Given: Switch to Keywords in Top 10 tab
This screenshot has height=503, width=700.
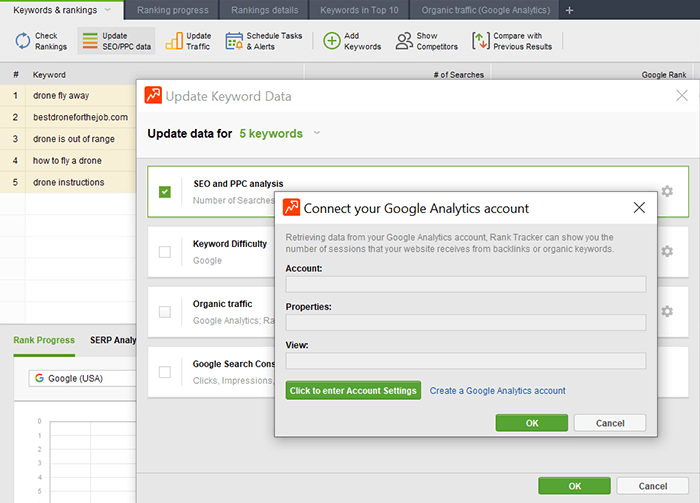Looking at the screenshot, I should (x=359, y=10).
